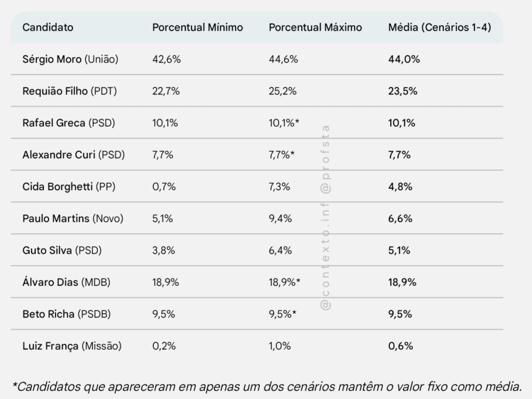Click the Porcentual Máximo column header

coord(315,28)
